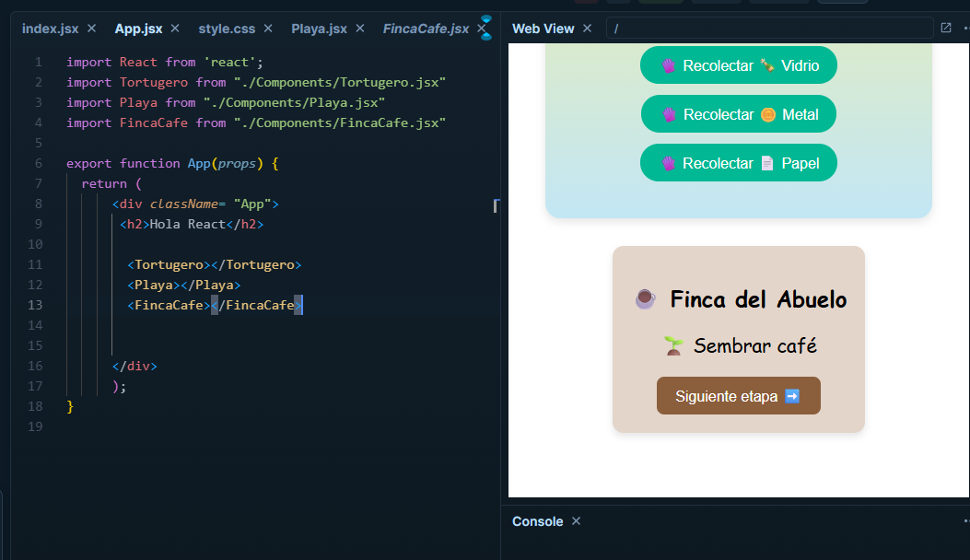This screenshot has width=970, height=560.
Task: Click line number 13 in the gutter
Action: tap(35, 305)
